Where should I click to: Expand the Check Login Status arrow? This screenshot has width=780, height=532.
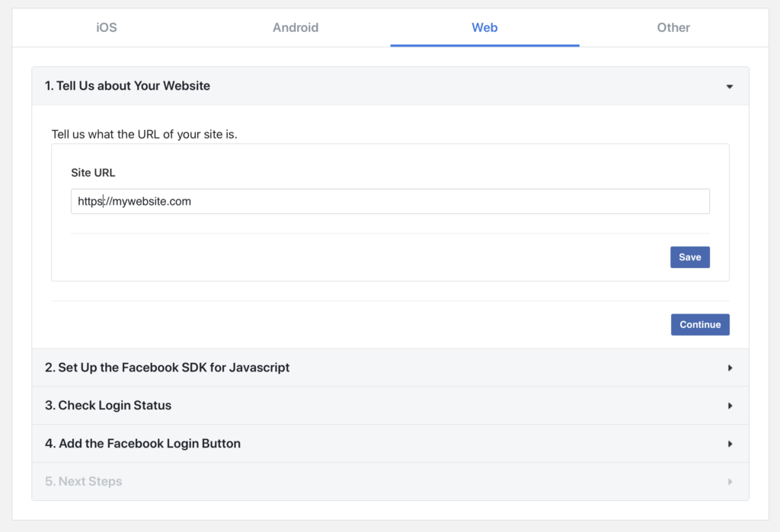730,406
